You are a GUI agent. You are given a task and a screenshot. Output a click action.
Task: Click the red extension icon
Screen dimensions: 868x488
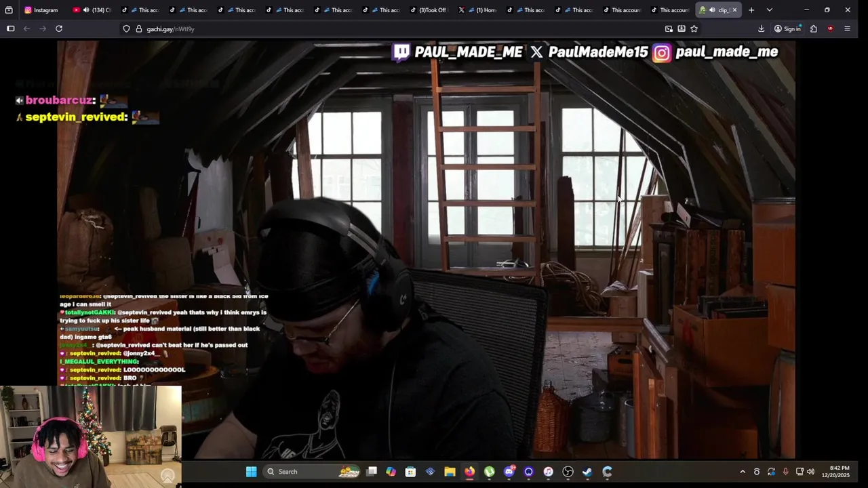pyautogui.click(x=830, y=28)
